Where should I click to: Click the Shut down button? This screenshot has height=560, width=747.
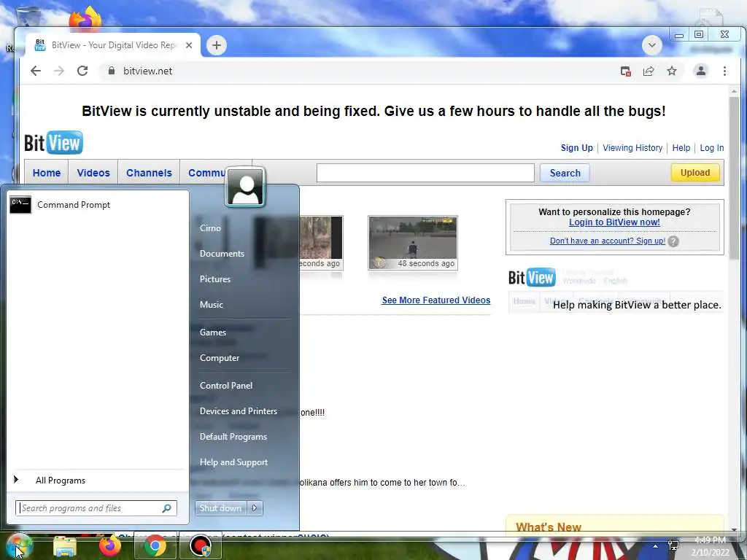pos(220,508)
